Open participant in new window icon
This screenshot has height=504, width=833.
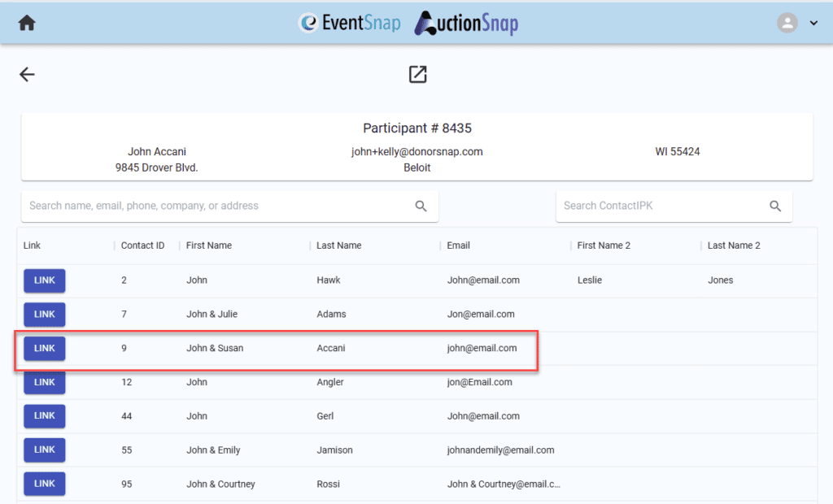(417, 75)
